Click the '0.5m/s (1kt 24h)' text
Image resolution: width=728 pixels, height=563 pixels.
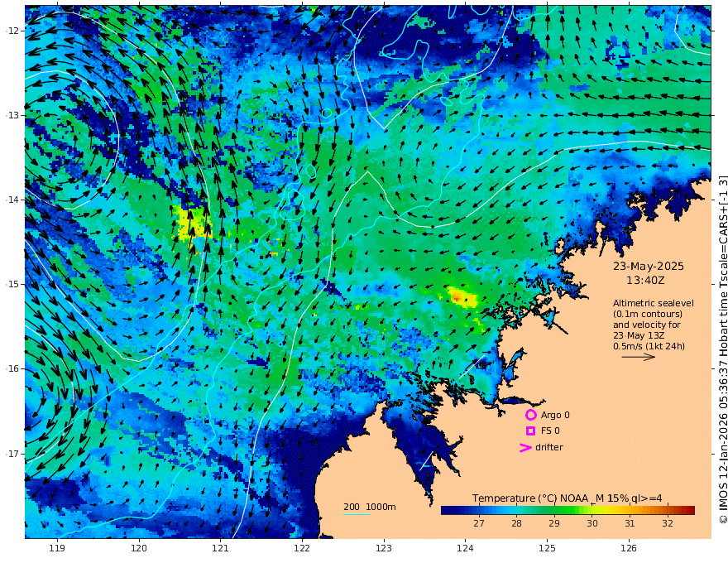[649, 346]
